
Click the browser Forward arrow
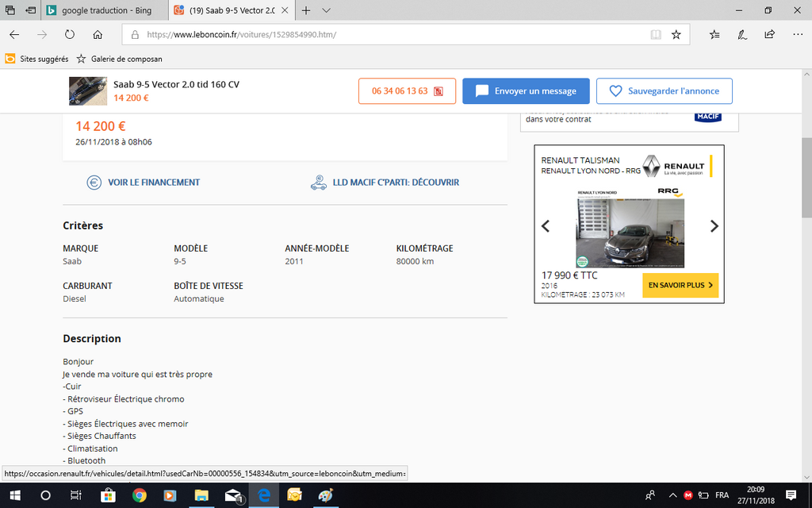click(x=42, y=35)
